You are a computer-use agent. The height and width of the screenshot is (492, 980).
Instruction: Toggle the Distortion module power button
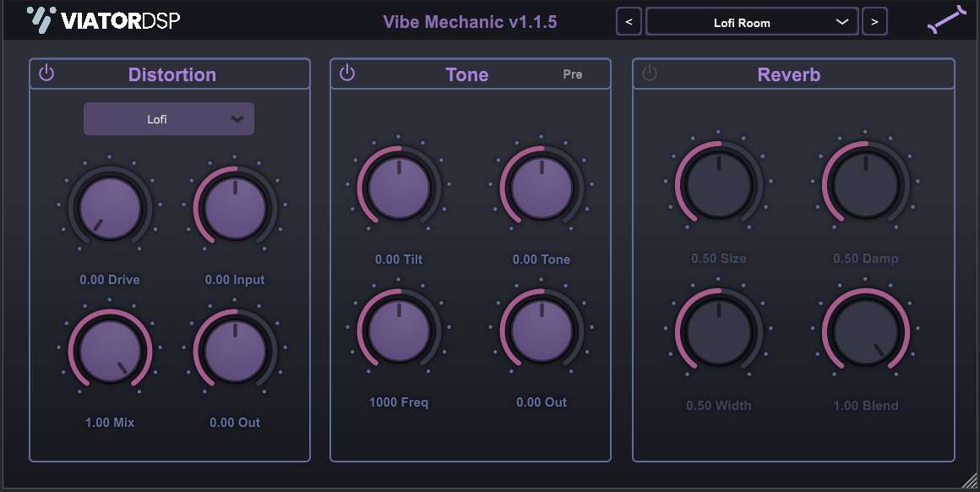coord(46,74)
